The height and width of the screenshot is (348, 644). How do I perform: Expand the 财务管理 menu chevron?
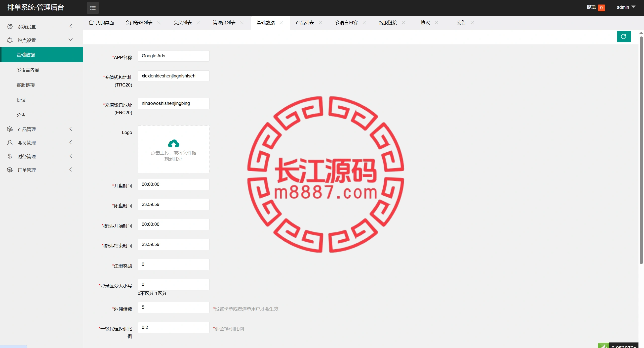pos(71,156)
